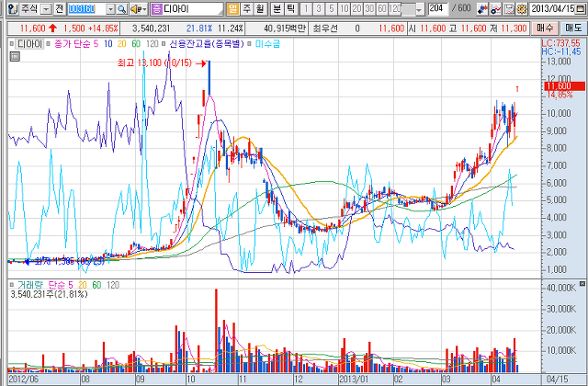
Task: Switch to the 월 monthly chart
Action: coord(259,9)
